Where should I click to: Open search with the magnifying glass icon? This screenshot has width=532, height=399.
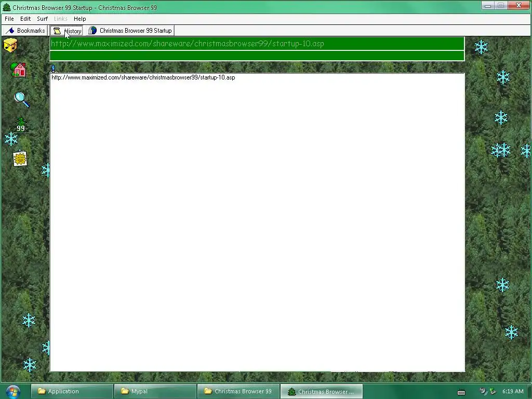point(22,99)
